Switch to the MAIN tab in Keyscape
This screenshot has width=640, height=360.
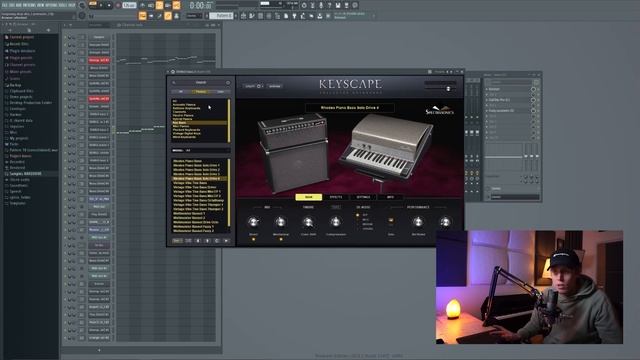pos(309,197)
